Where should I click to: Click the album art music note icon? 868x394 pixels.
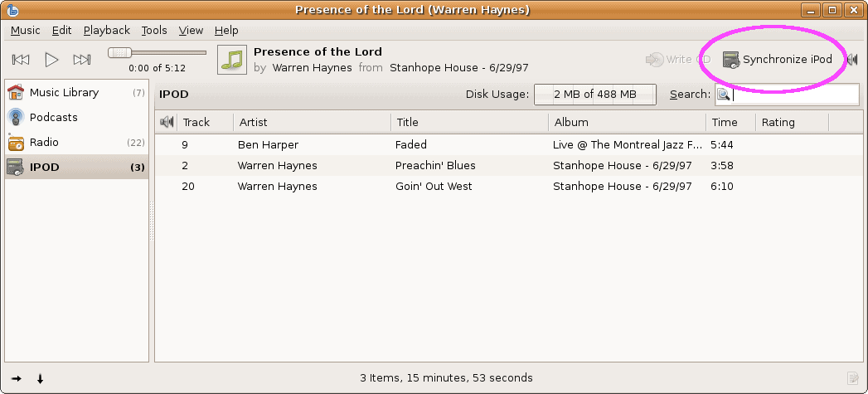[232, 60]
